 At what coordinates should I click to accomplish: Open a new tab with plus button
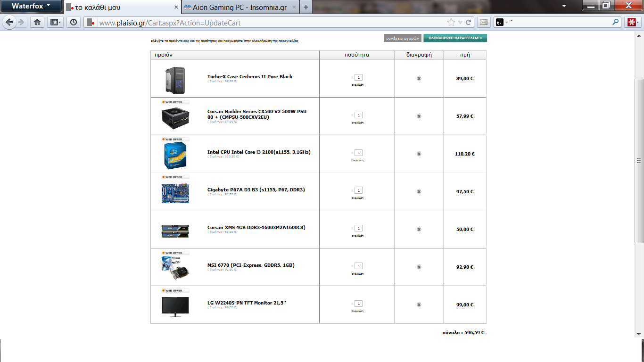point(306,7)
